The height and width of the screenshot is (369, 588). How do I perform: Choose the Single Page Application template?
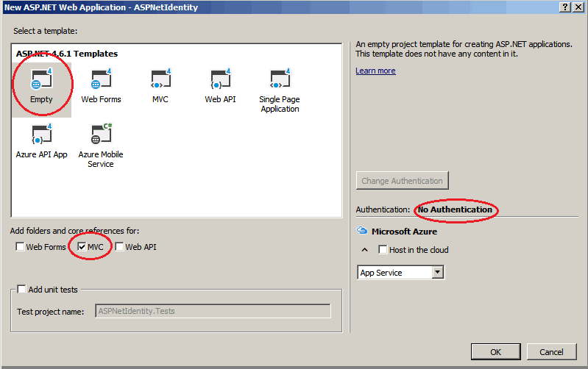point(280,90)
